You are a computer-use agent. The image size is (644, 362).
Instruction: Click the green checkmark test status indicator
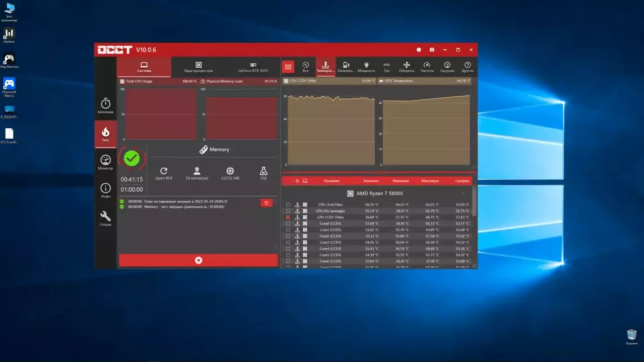pos(132,158)
